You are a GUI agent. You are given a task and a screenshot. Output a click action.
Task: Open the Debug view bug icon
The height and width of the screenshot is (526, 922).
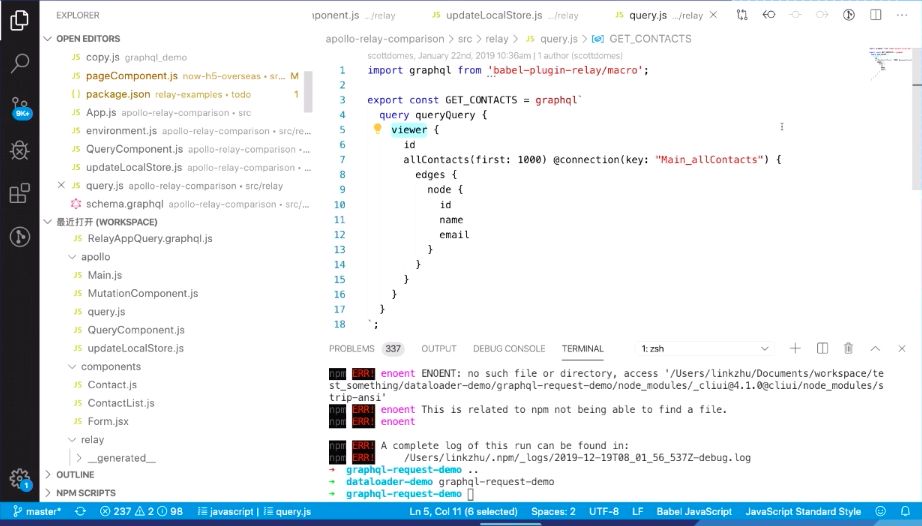coord(19,150)
